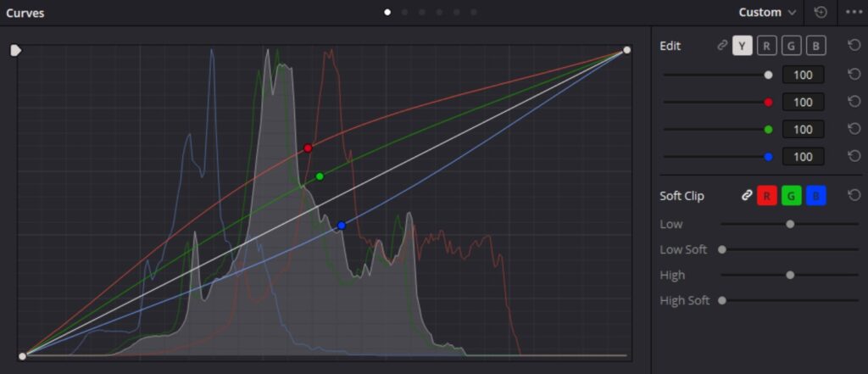Select the B channel edit button

816,46
